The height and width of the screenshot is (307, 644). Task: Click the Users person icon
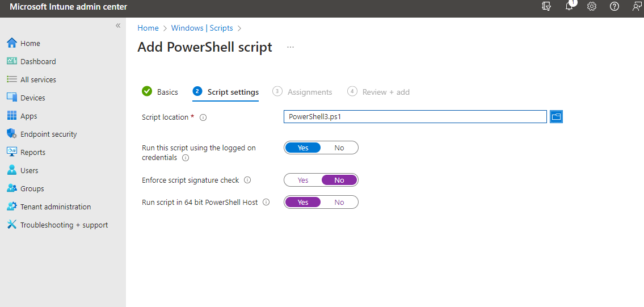pos(12,170)
